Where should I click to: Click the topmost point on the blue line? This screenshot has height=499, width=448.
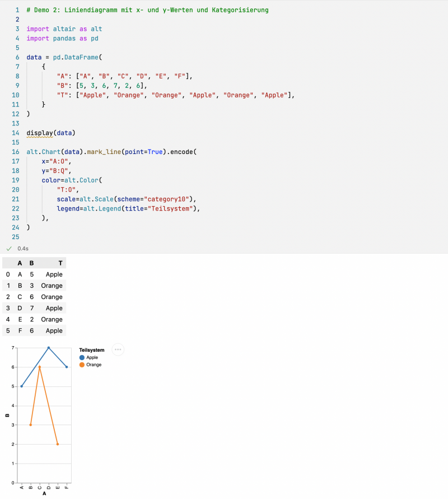tap(48, 347)
